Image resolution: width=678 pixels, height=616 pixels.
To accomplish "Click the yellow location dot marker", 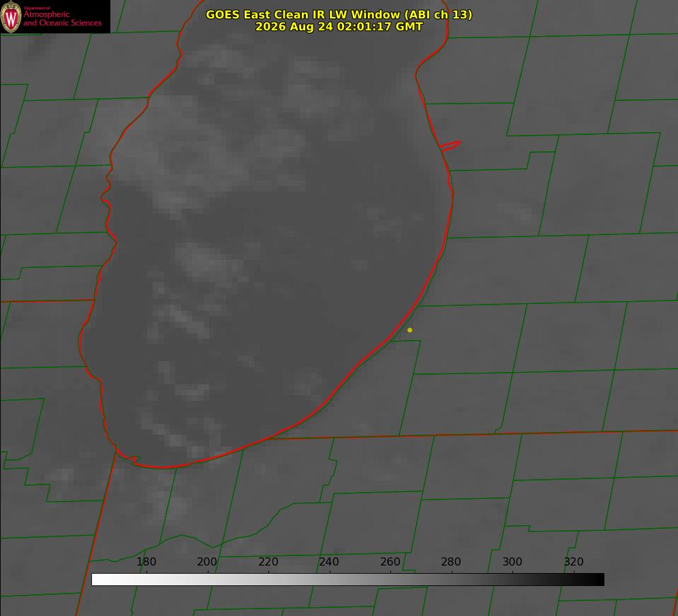I will 410,330.
